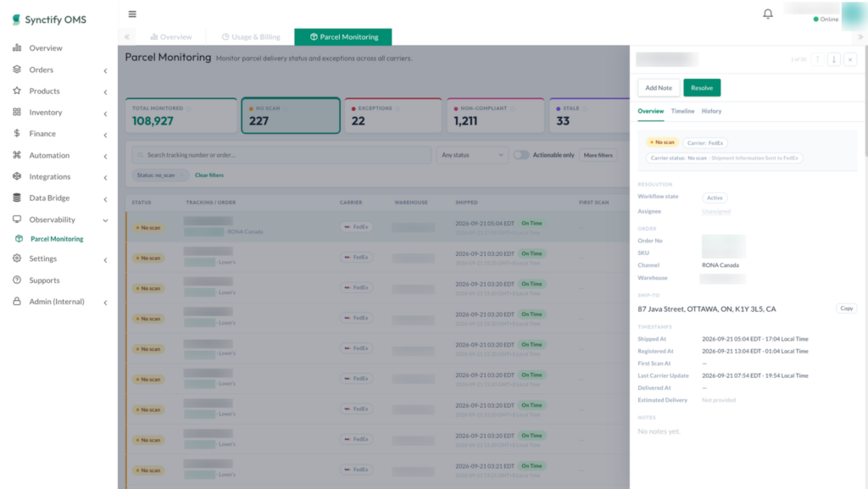Click the Synctify OMS logo icon
Screen dimensions: 868x489
(x=16, y=19)
